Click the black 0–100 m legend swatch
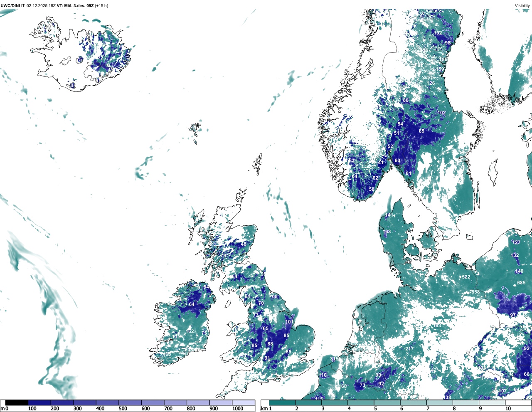Viewport: 532px width, 412px height. tap(17, 402)
